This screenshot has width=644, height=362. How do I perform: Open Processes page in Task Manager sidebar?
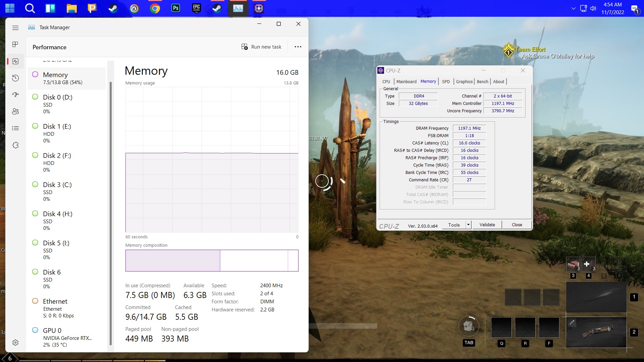coord(15,44)
